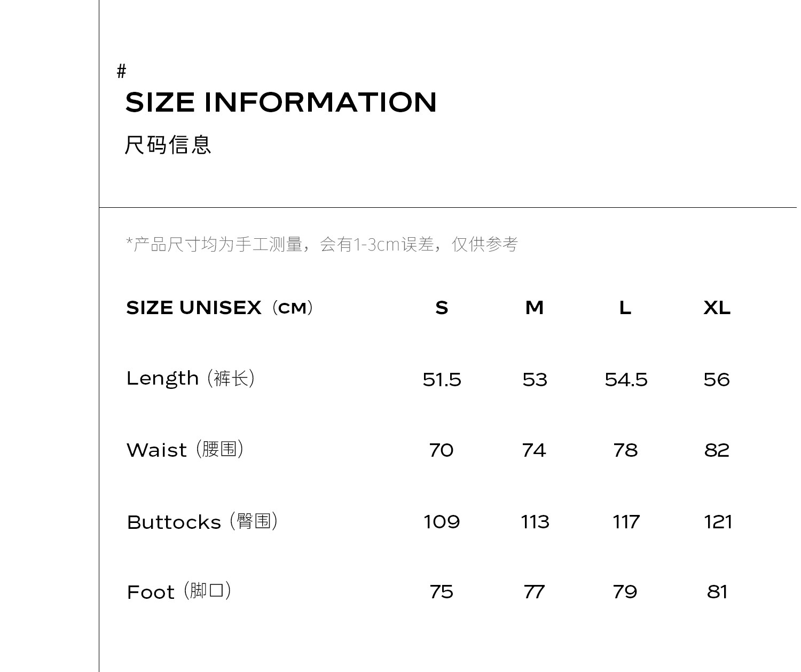
Task: Click the Chinese subtitle 尺码信息
Action: pos(168,145)
